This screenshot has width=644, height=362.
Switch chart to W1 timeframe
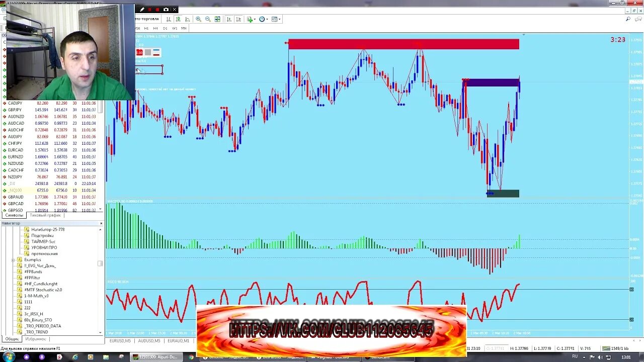[x=175, y=28]
